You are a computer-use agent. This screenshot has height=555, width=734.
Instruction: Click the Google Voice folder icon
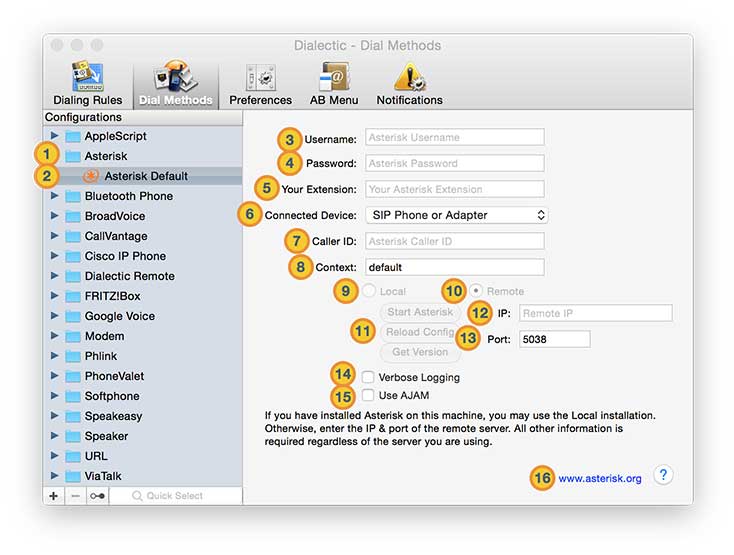click(73, 316)
